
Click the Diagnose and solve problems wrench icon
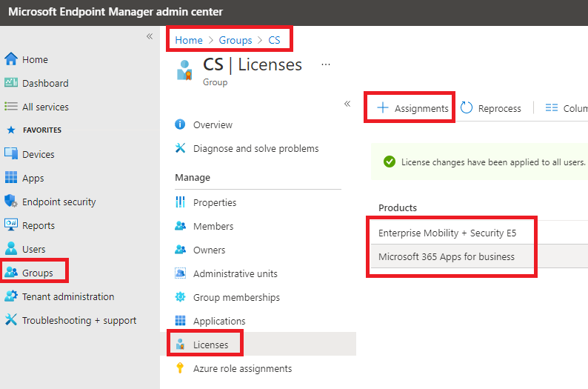click(x=180, y=147)
